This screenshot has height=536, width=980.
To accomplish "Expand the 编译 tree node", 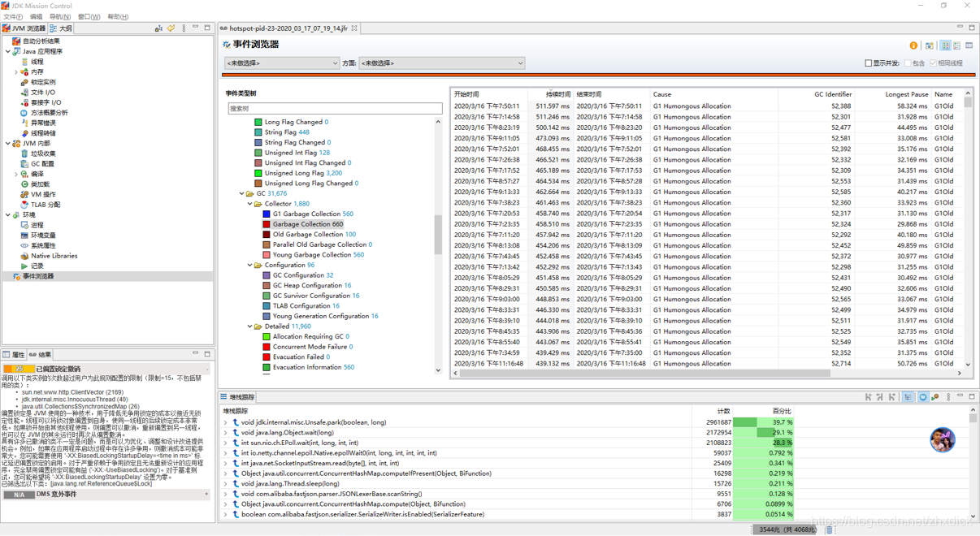I will coord(15,174).
